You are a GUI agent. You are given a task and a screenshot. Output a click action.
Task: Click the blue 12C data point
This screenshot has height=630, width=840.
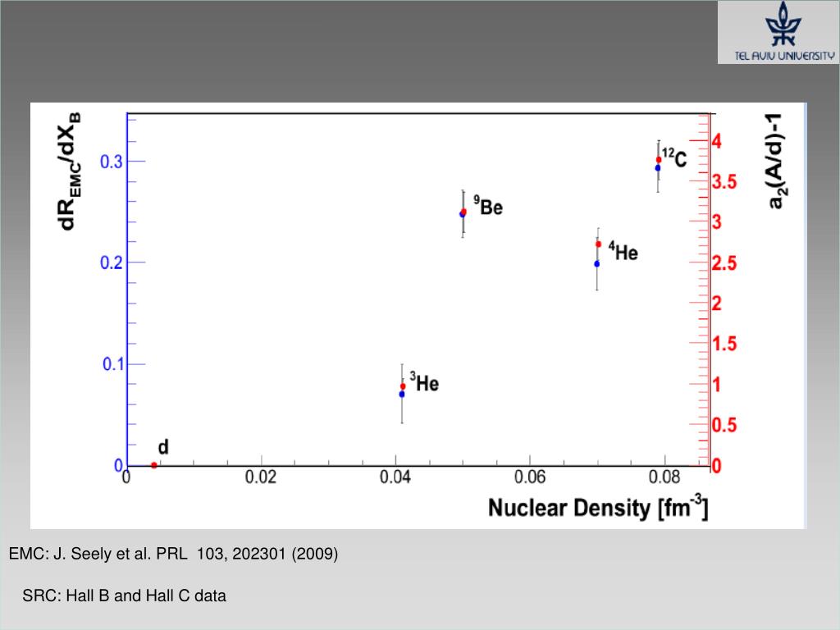pyautogui.click(x=658, y=167)
